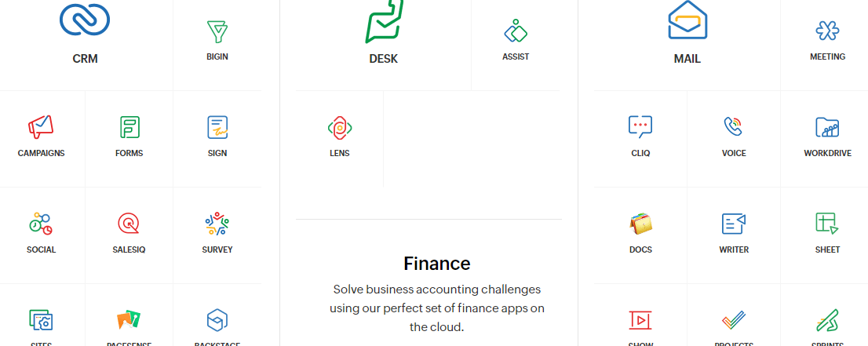Click the Sheet app icon
The image size is (868, 346).
coord(827,224)
